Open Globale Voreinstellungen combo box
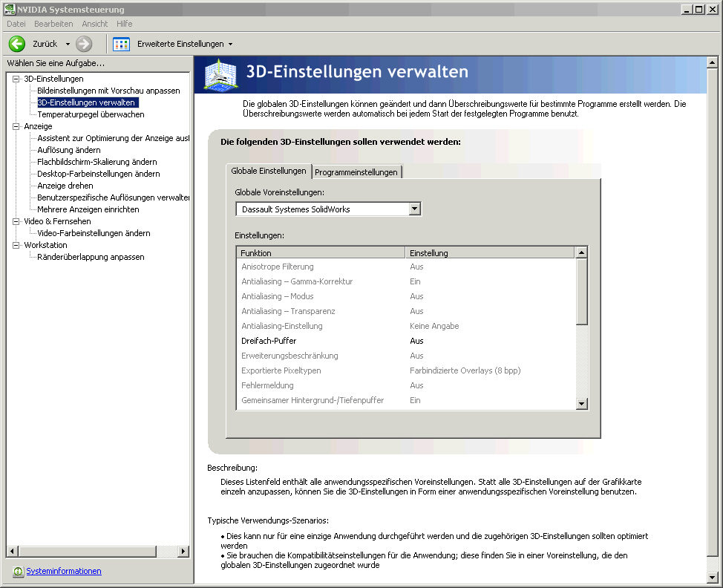 [x=328, y=209]
